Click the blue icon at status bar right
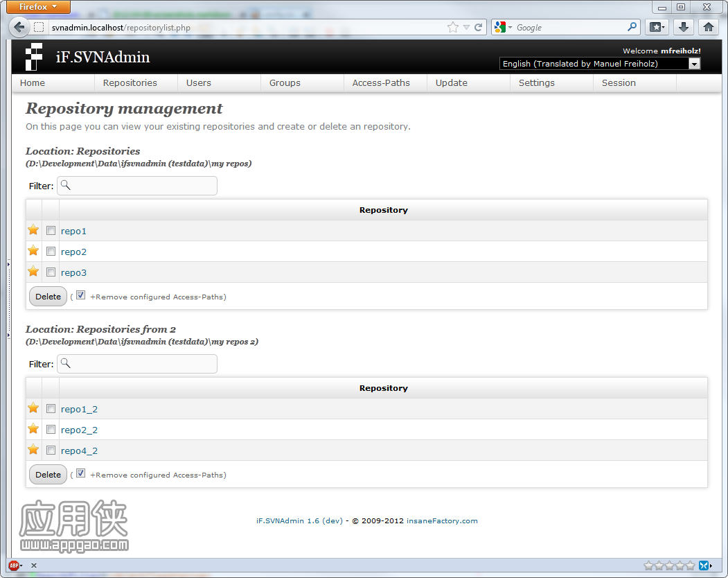This screenshot has height=578, width=728. point(704,566)
